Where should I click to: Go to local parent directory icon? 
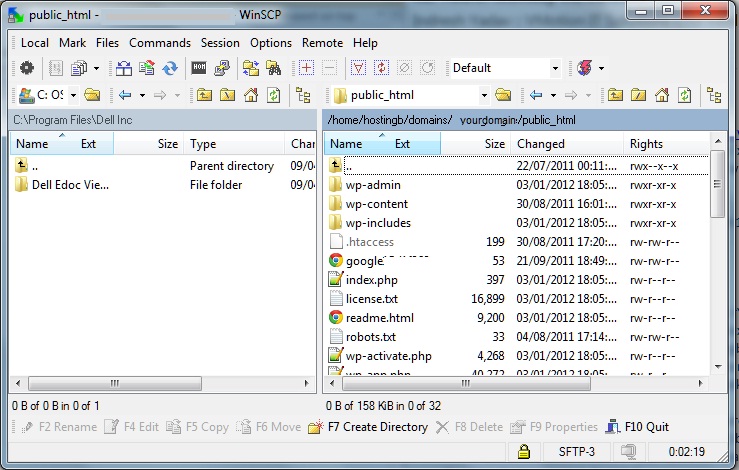click(x=205, y=95)
